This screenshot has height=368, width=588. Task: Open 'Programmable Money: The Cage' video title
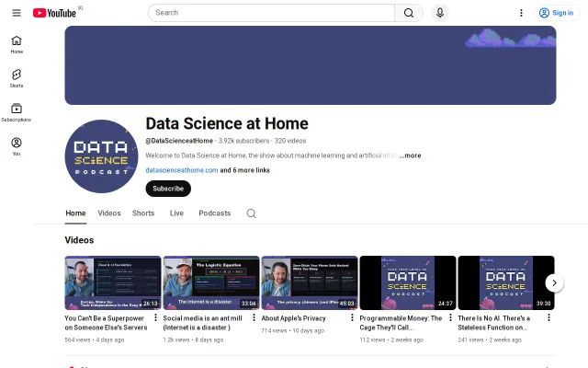pyautogui.click(x=401, y=323)
